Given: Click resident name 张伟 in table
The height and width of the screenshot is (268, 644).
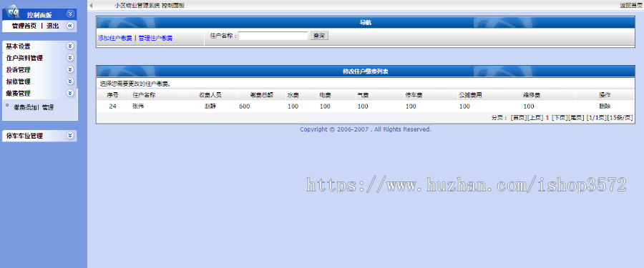Looking at the screenshot, I should point(138,106).
